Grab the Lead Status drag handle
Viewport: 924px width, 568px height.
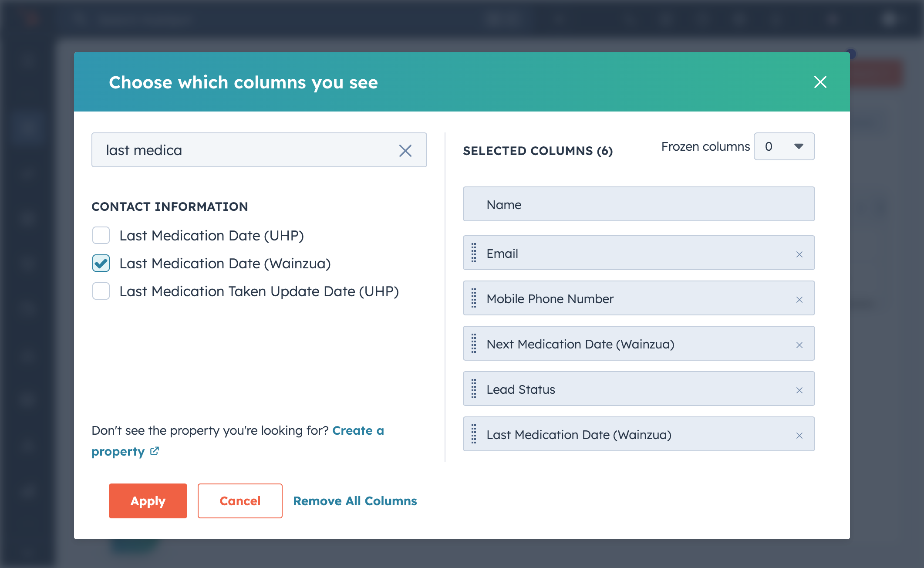474,389
